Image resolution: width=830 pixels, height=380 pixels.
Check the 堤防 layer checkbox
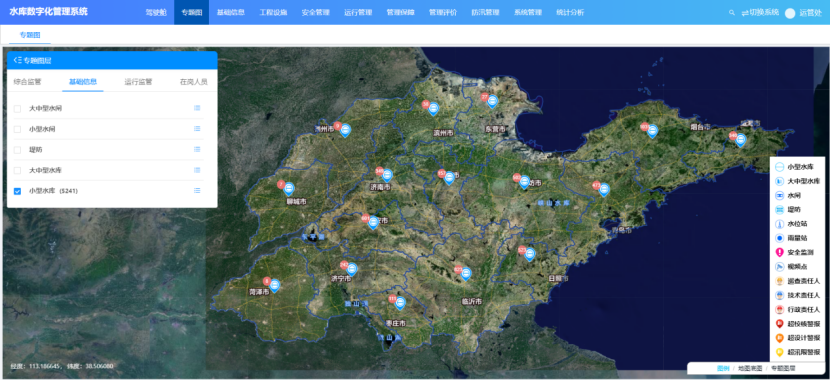click(17, 150)
